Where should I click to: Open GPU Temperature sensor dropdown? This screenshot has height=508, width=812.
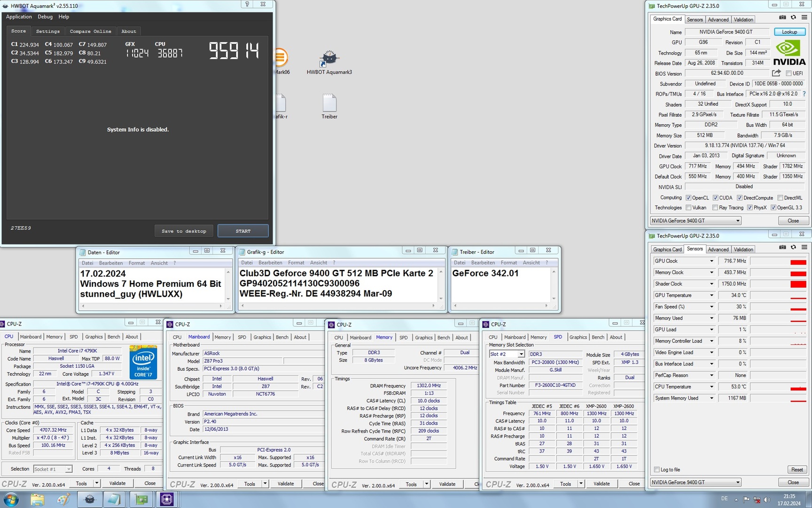711,295
